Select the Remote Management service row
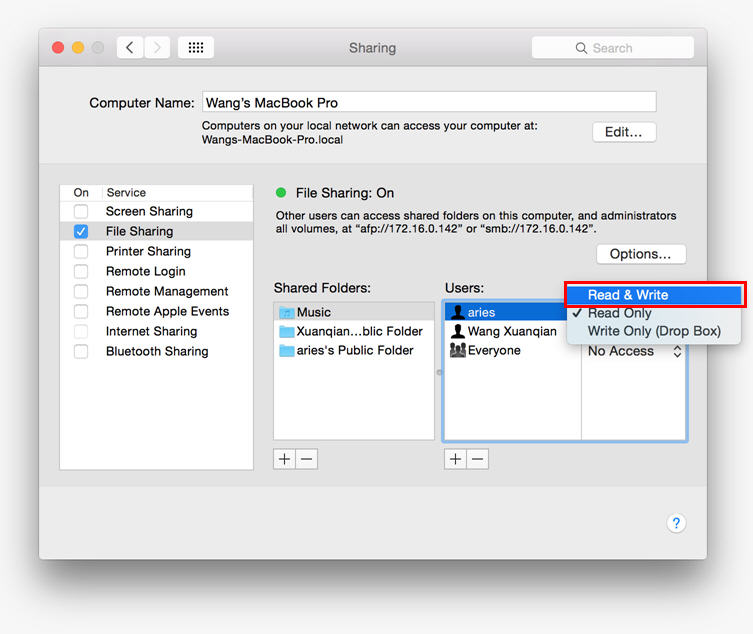The width and height of the screenshot is (753, 634). [157, 292]
